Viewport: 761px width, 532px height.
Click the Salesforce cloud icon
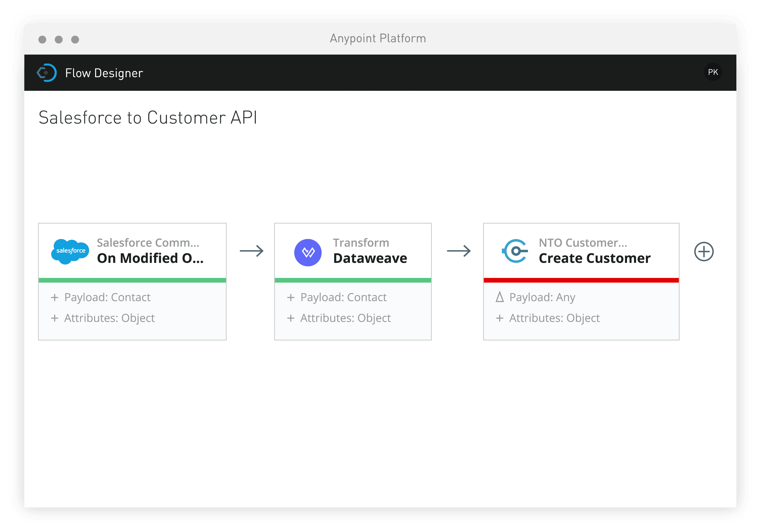click(x=70, y=251)
